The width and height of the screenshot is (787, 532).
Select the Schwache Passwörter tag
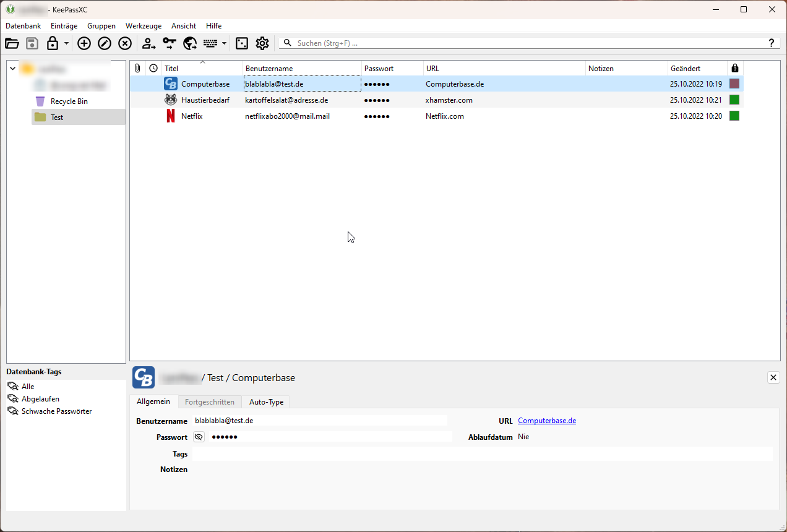point(56,411)
